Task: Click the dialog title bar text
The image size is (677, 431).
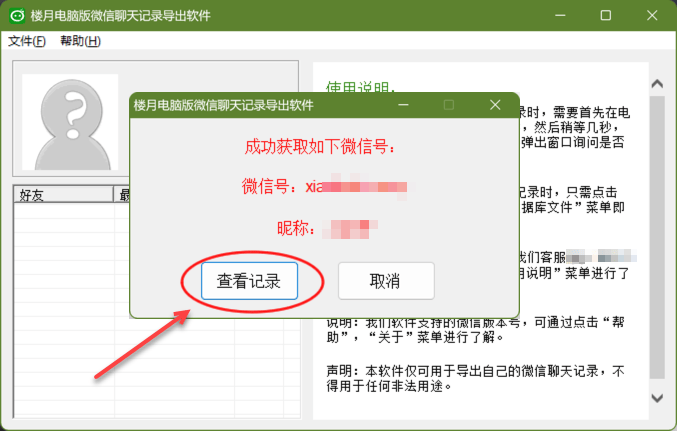Action: [224, 105]
